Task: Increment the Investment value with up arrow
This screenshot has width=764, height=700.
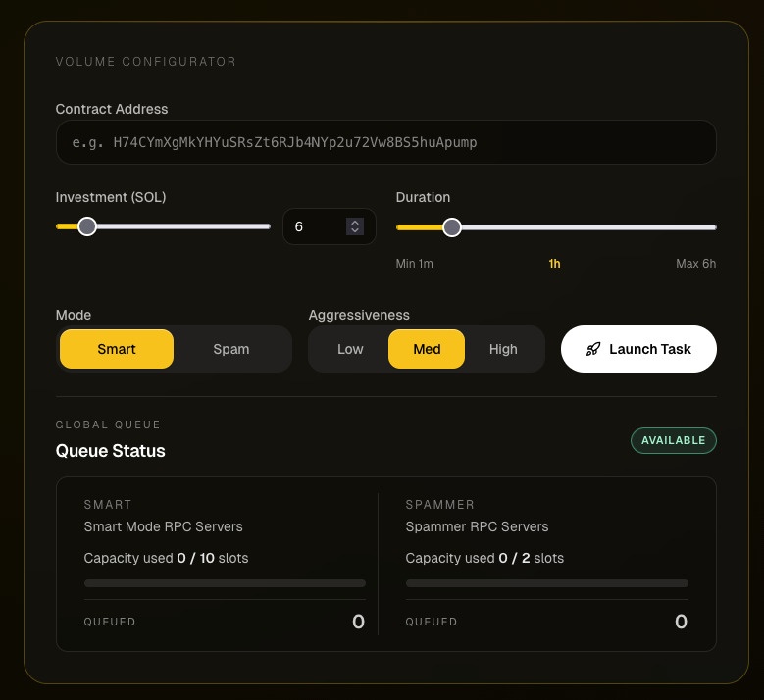Action: click(x=355, y=223)
